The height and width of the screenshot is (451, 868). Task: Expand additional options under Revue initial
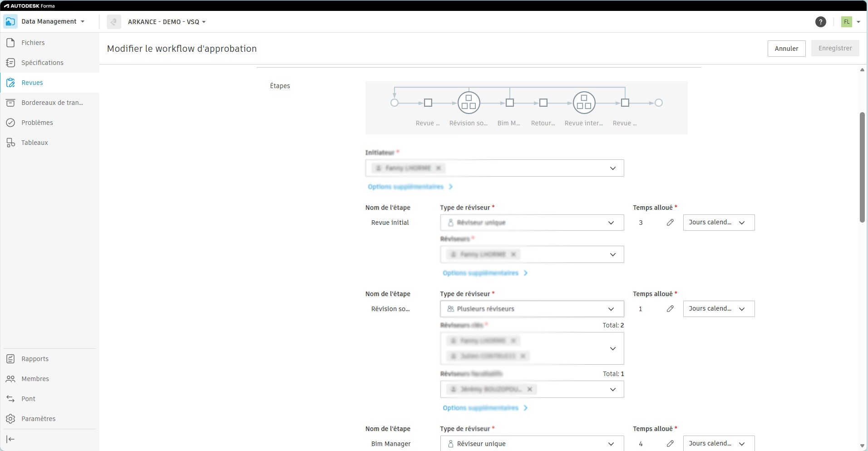click(x=485, y=273)
